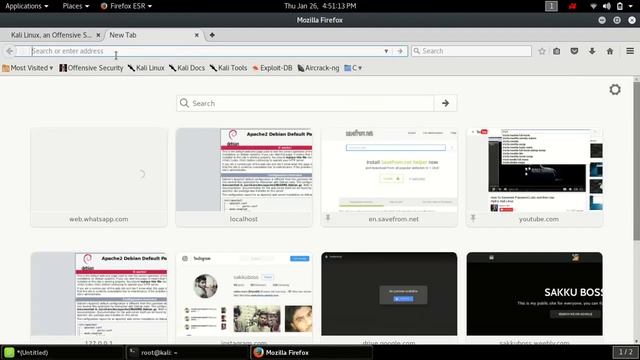Screen dimensions: 640x360
Task: Click the 1 / 2 workspace switcher
Action: click(x=625, y=352)
